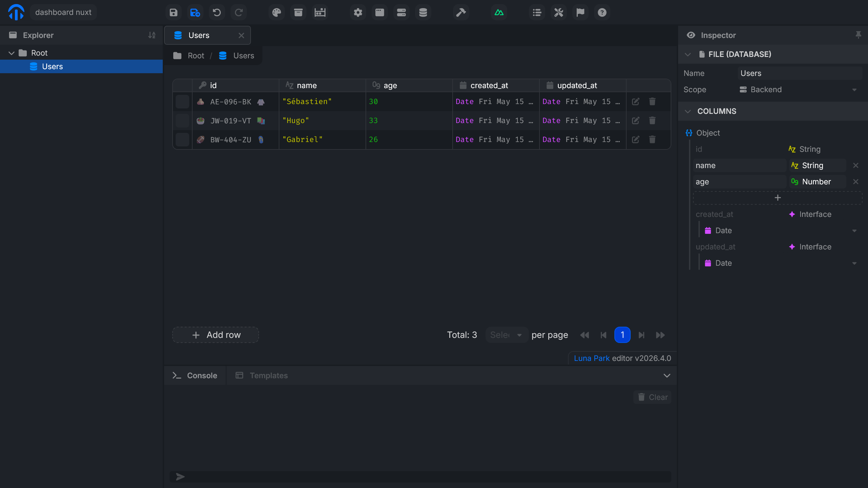The width and height of the screenshot is (868, 488).
Task: Click the crossed tools icon
Action: [x=559, y=13]
